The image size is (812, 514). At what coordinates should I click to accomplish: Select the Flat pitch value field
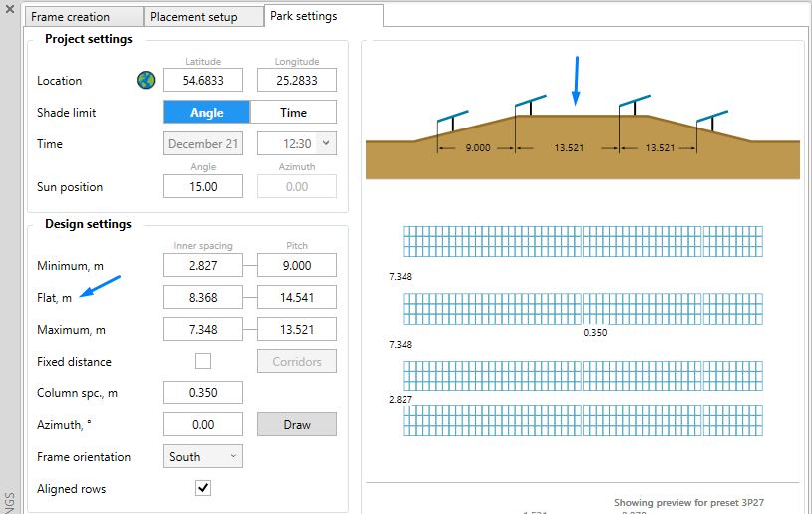coord(296,297)
